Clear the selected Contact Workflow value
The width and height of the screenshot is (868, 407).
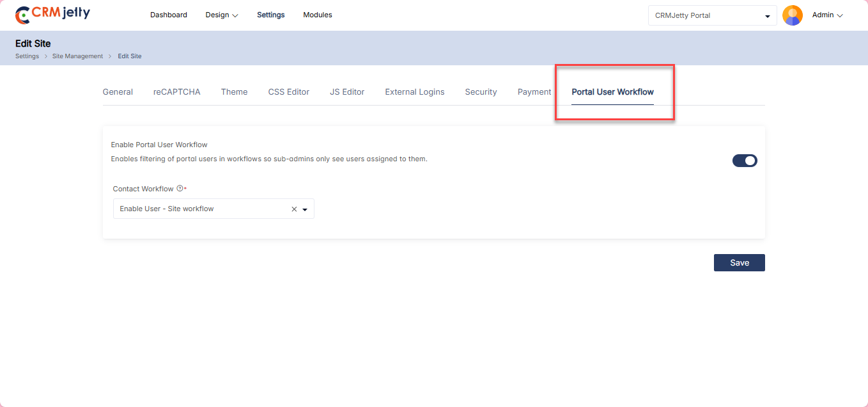pos(294,209)
